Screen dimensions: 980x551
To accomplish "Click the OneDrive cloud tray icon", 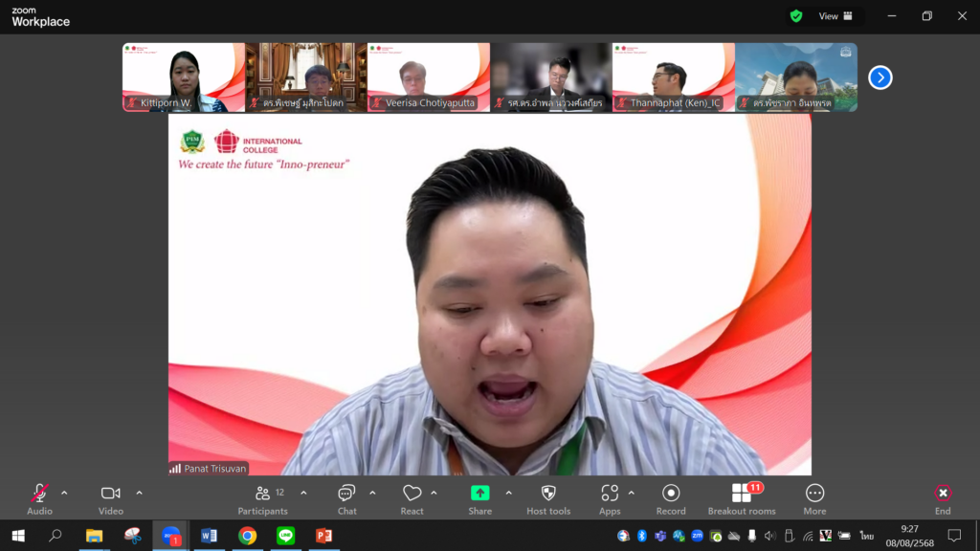I will click(734, 536).
